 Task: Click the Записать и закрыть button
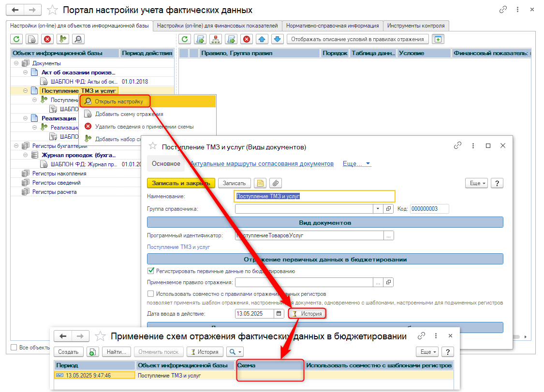click(181, 183)
